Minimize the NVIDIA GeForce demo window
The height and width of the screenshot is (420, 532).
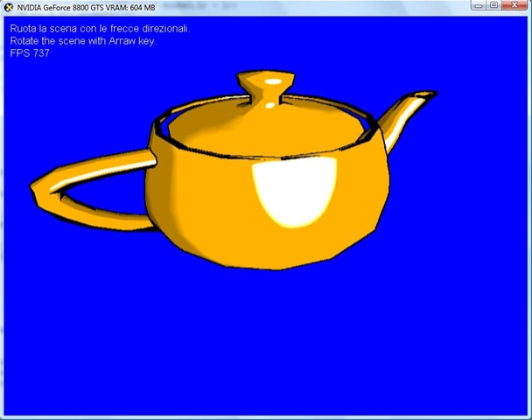coord(479,5)
